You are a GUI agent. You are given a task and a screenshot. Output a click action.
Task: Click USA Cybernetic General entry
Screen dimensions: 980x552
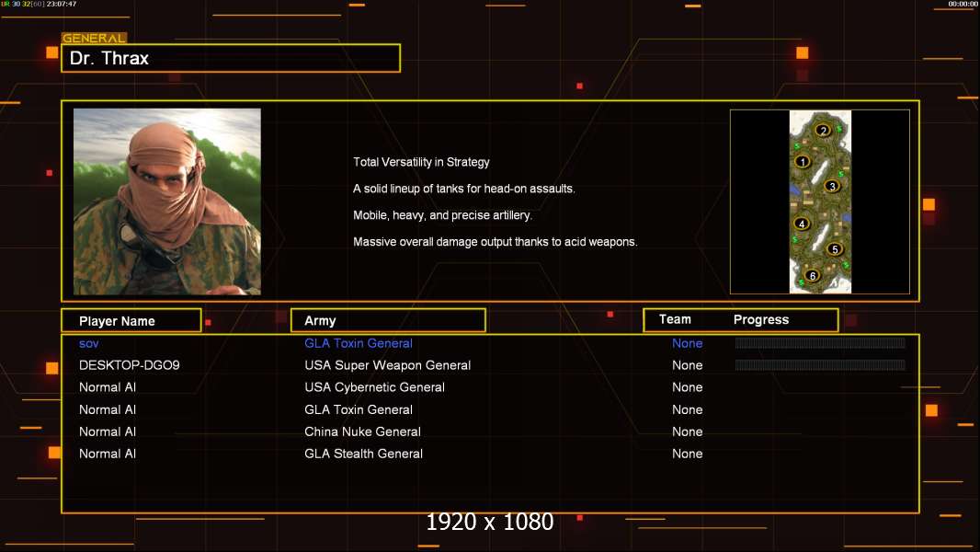click(374, 387)
